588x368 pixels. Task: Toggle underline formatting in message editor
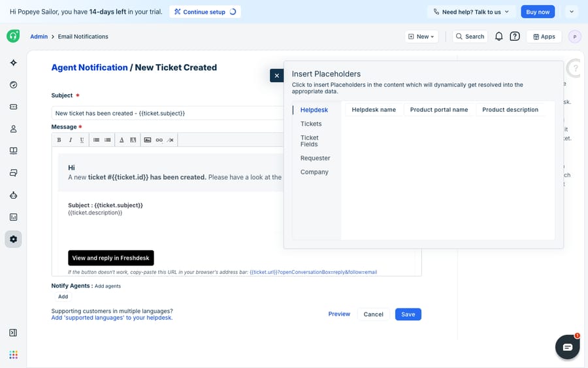82,140
